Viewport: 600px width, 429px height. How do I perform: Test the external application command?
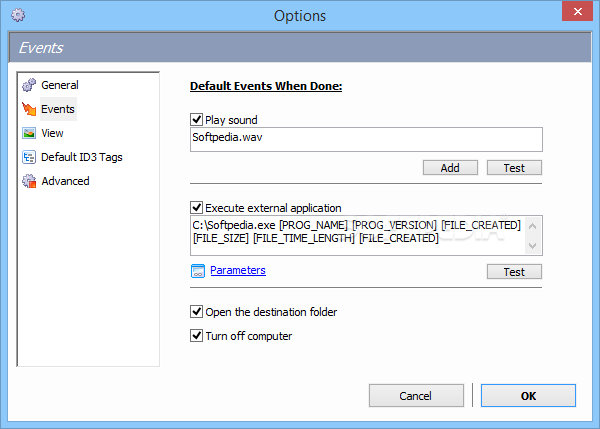point(514,272)
